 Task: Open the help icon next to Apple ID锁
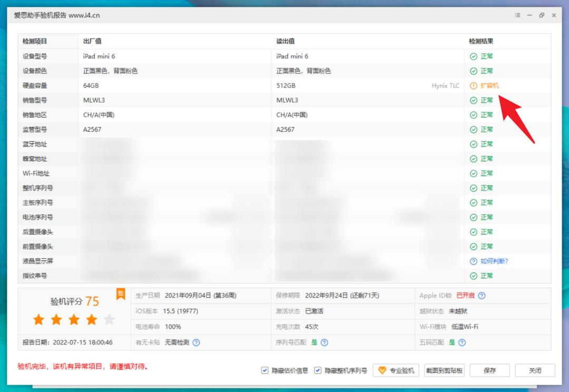tap(481, 295)
